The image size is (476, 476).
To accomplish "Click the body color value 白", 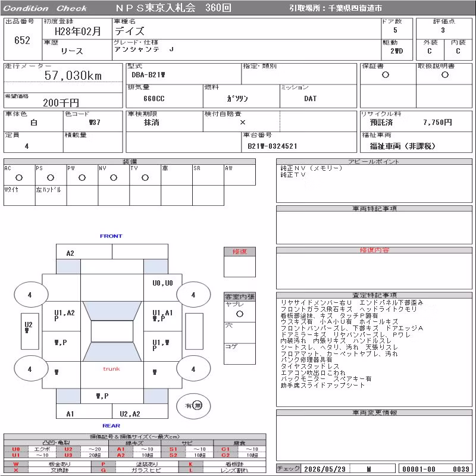I will (x=34, y=123).
